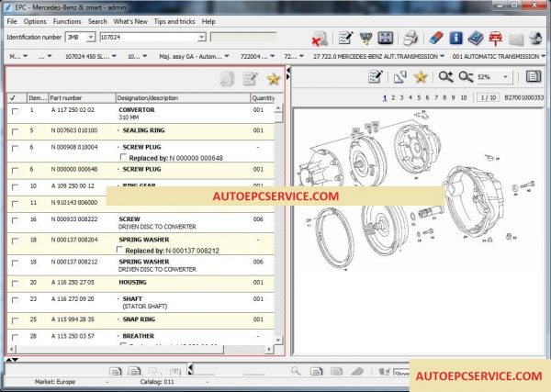Screen dimensions: 551x392
Task: Tick the checkbox for item 25 SNAP RING
Action: click(x=15, y=320)
